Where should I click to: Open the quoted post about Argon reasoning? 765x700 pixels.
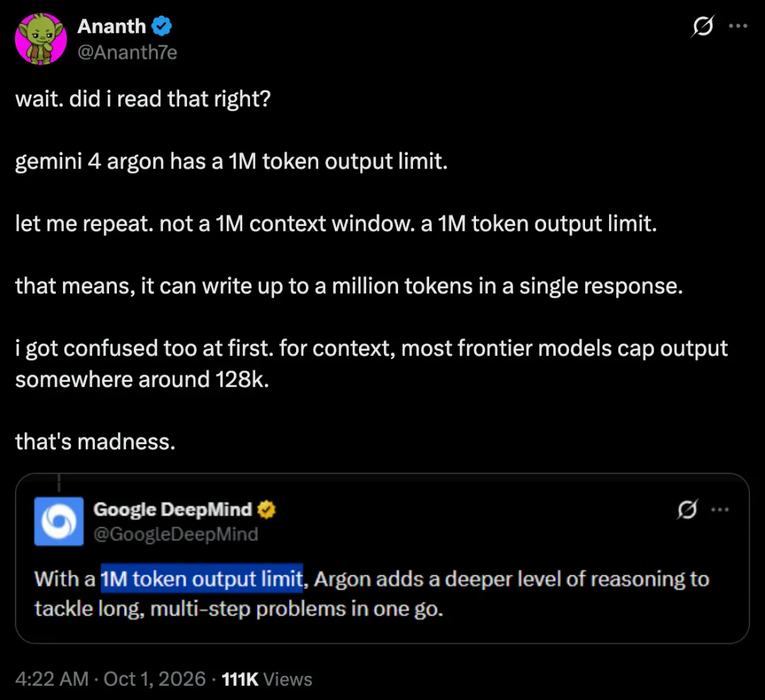382,558
